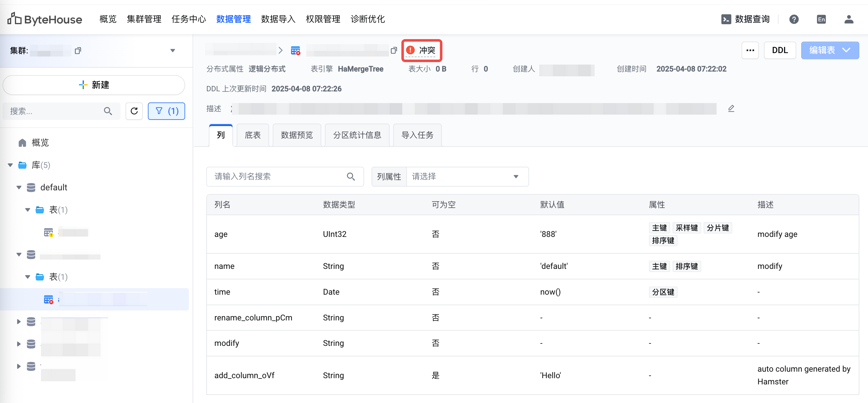The height and width of the screenshot is (403, 868).
Task: Click the 分片键 tag in age row
Action: click(x=718, y=228)
